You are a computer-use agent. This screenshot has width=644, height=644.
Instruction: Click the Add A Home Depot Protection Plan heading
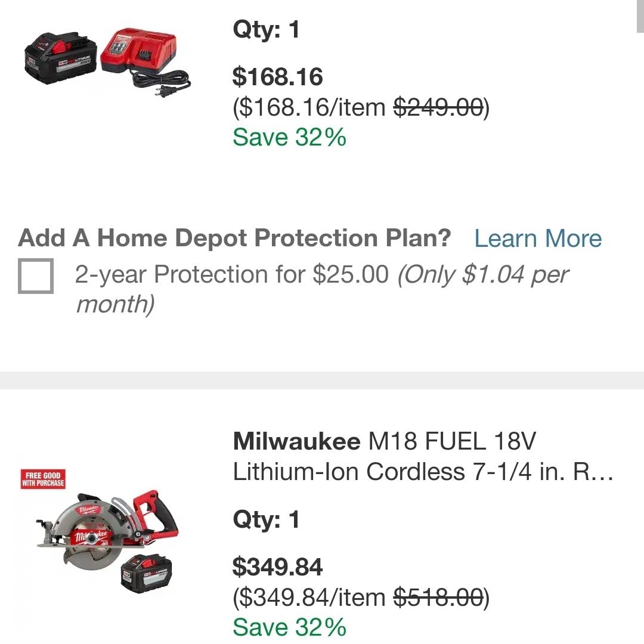pos(234,238)
